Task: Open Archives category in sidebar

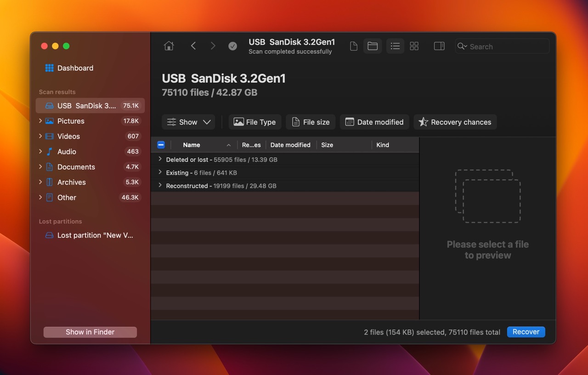Action: pyautogui.click(x=72, y=182)
